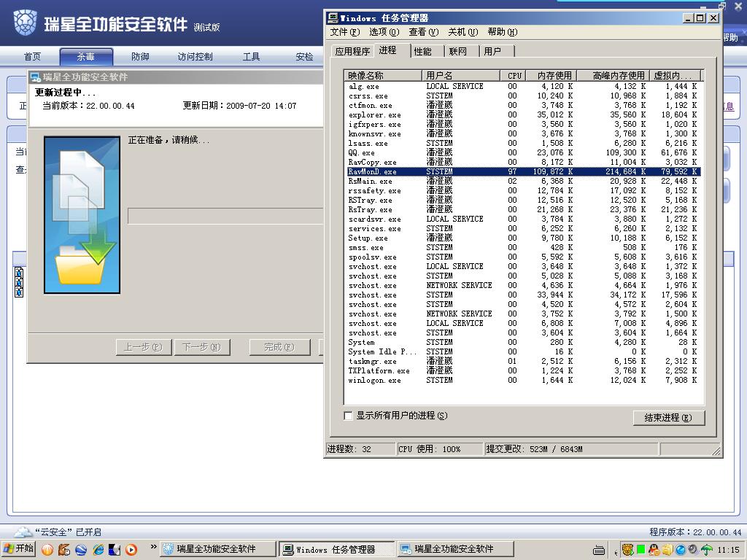Screen dimensions: 747x560
Task: Sort processes by 用户名 column header
Action: coord(461,76)
